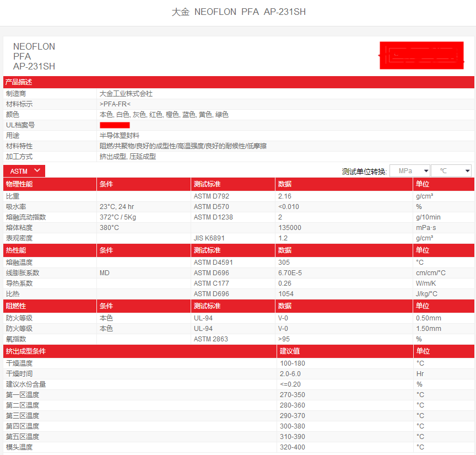Click the 1054 specific heat value
Image resolution: width=476 pixels, height=455 pixels.
point(286,294)
